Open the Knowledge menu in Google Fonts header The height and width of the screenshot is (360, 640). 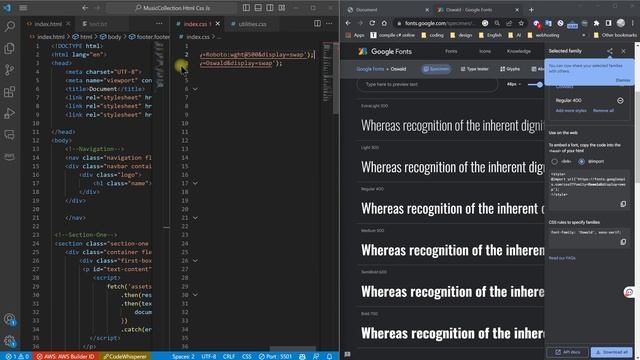(x=519, y=51)
